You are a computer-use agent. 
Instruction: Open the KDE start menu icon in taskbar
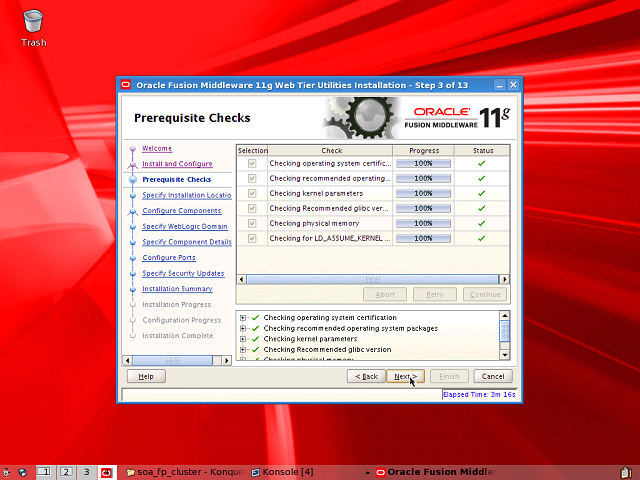pyautogui.click(x=7, y=472)
